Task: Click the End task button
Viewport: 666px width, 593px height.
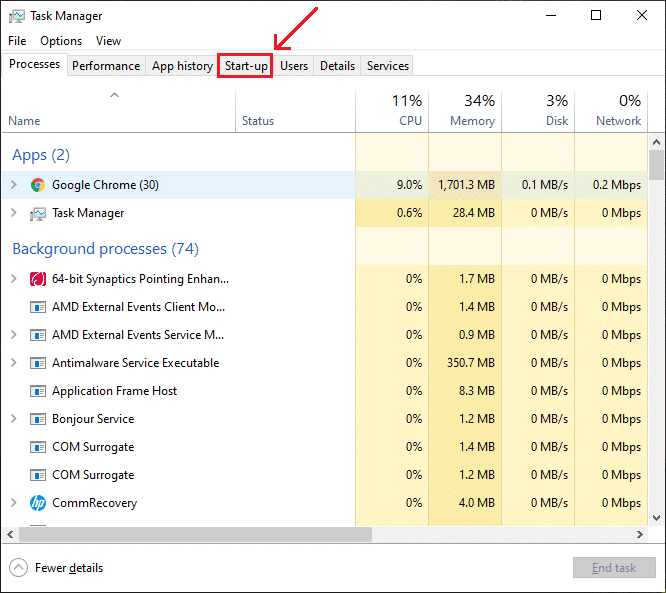Action: point(614,568)
